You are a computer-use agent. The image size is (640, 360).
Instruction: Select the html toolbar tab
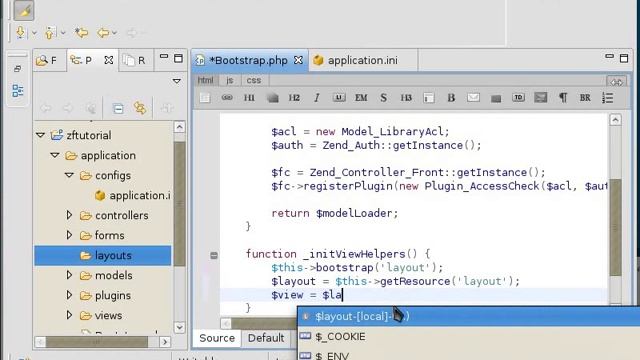[205, 80]
